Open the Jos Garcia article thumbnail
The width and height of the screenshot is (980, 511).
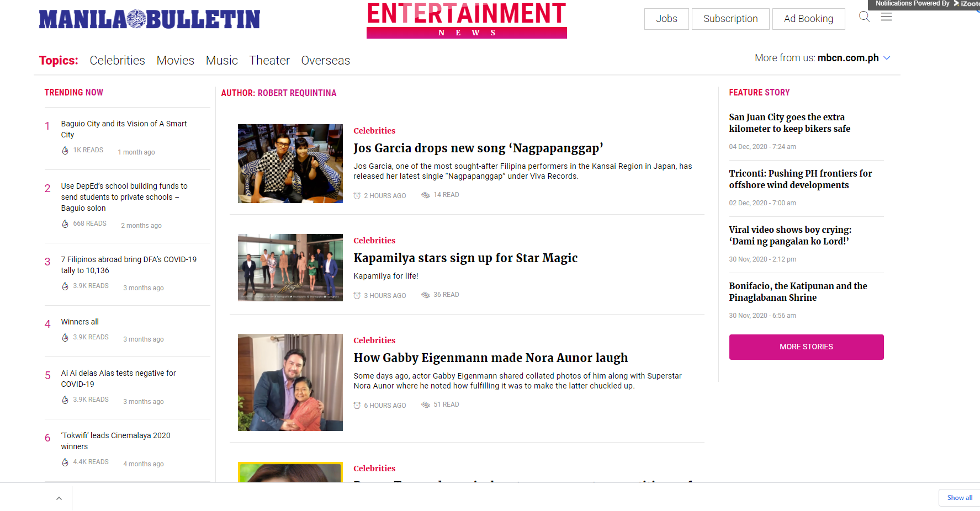click(290, 163)
